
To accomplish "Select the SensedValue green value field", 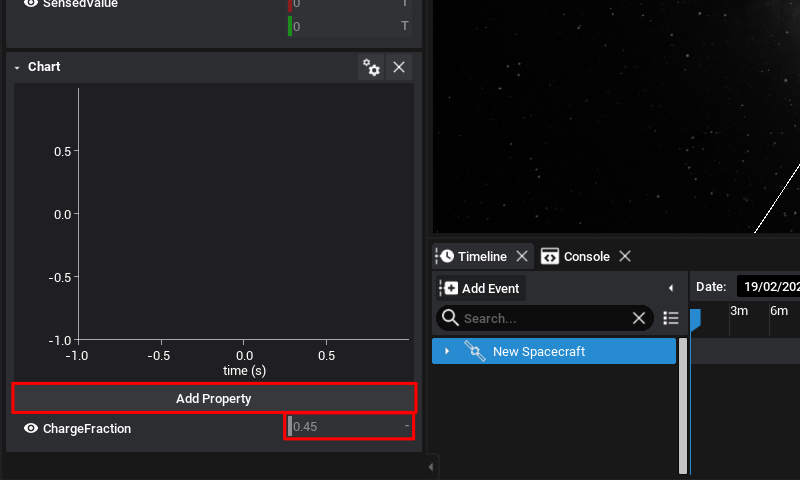I will point(349,26).
